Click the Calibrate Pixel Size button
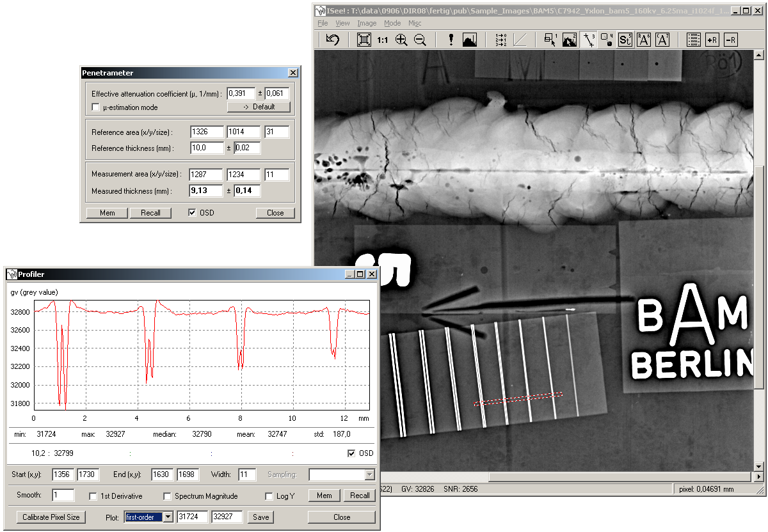The width and height of the screenshot is (768, 532). point(51,517)
